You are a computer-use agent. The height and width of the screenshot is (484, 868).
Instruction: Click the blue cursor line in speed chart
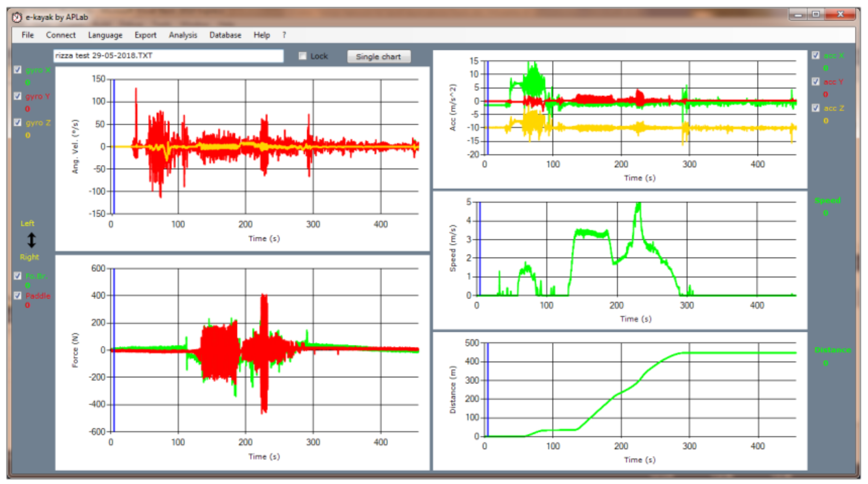[x=480, y=250]
